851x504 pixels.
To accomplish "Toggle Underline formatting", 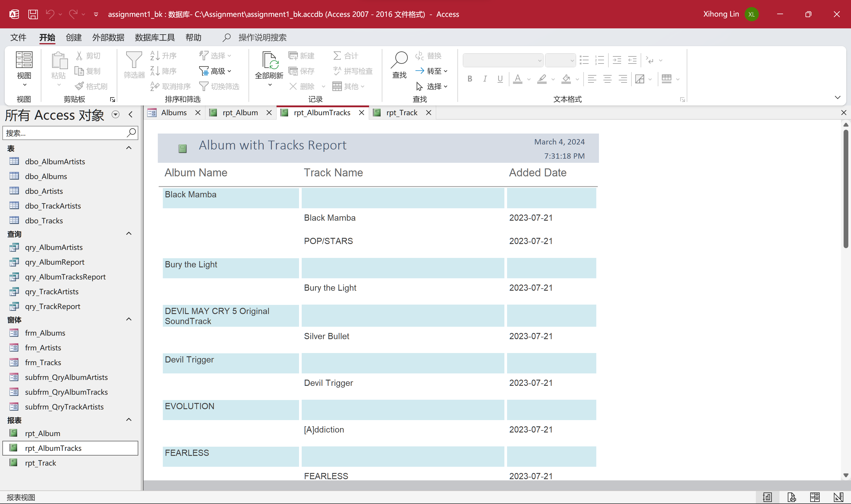I will coord(500,79).
